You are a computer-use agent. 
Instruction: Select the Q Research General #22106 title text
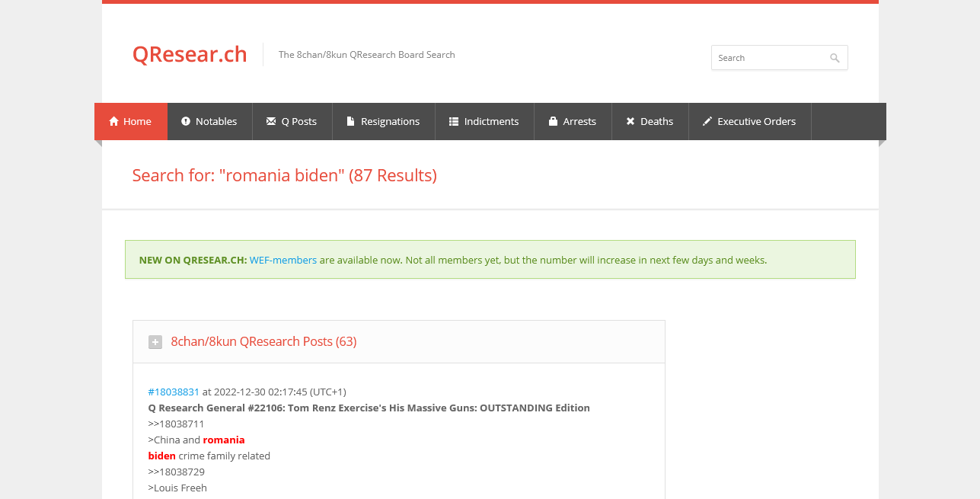[x=369, y=408]
